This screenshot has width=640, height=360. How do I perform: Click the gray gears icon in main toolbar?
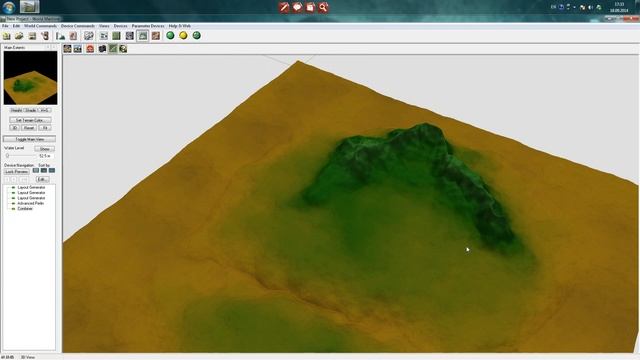[89, 36]
